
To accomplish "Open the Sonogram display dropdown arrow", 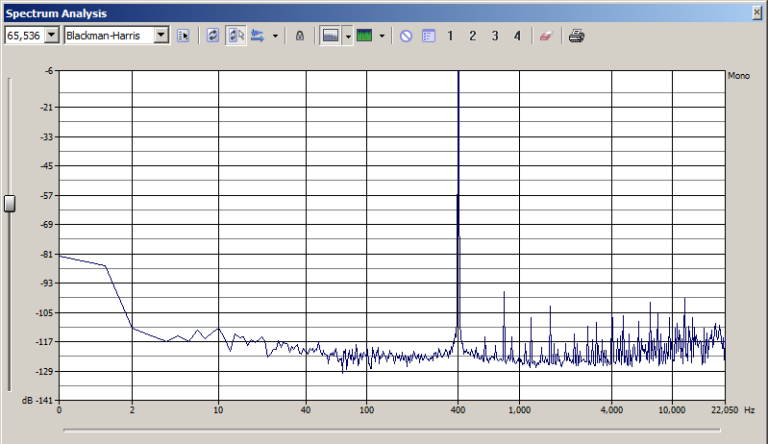I will click(x=382, y=36).
